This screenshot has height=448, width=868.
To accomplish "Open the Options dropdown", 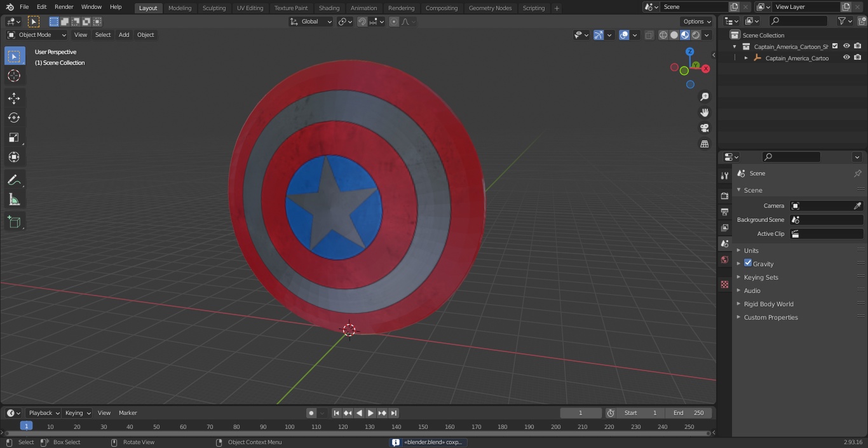I will click(x=697, y=22).
